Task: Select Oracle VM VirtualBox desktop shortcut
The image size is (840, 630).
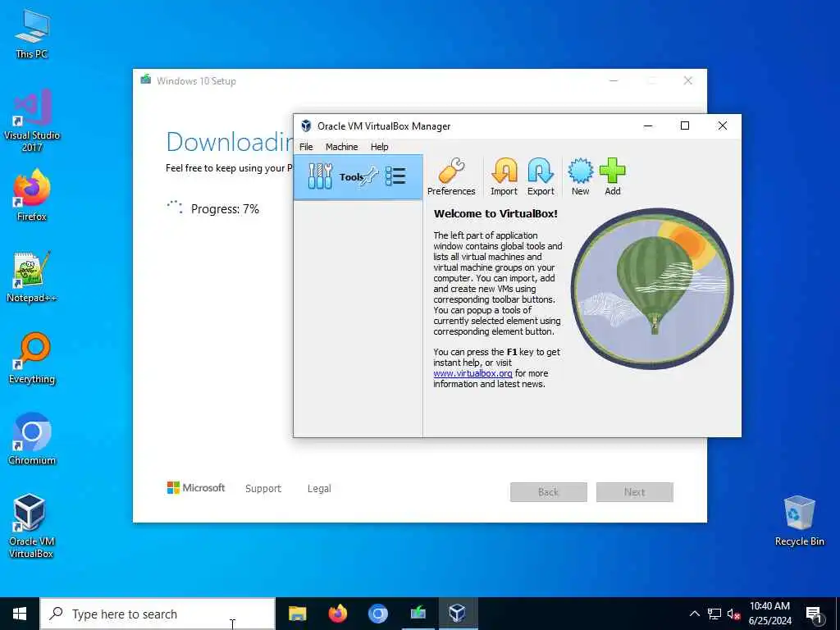Action: pyautogui.click(x=30, y=527)
